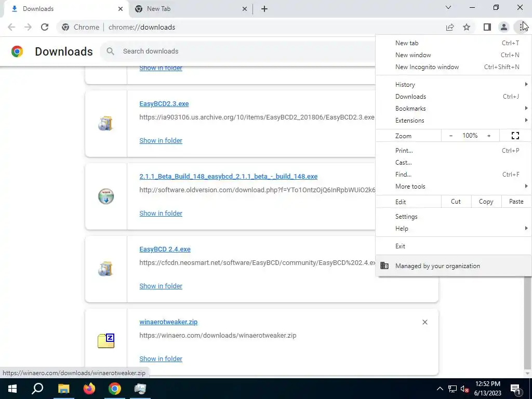
Task: Expand the More tools submenu
Action: [454, 186]
